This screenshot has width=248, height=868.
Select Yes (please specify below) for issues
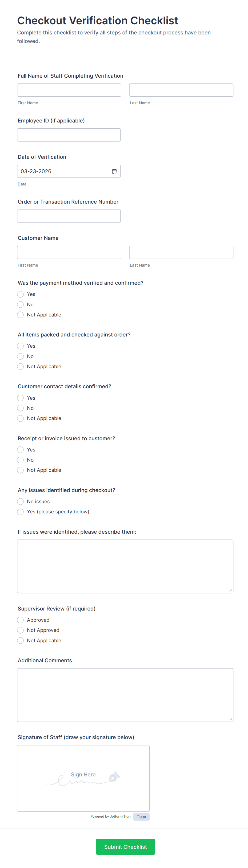coord(20,512)
